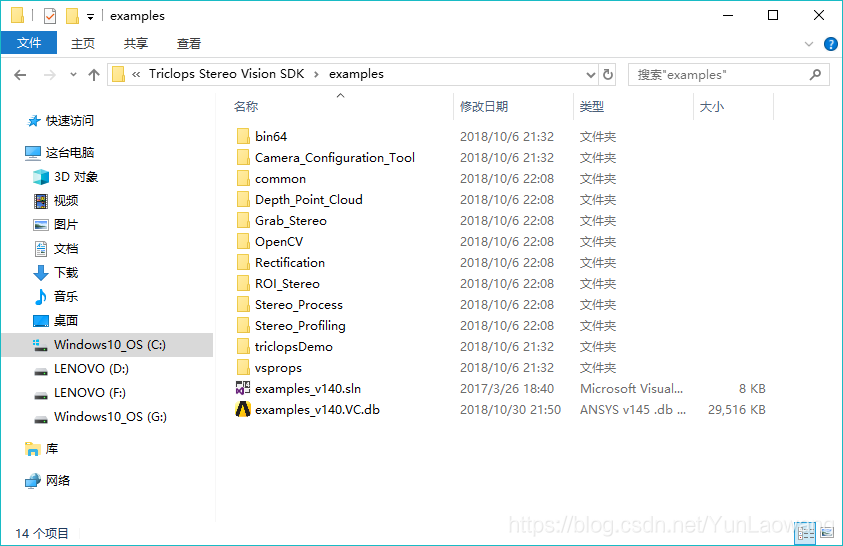Viewport: 843px width, 546px height.
Task: Click the "Microsoft Visual..." type cell
Action: click(x=631, y=389)
